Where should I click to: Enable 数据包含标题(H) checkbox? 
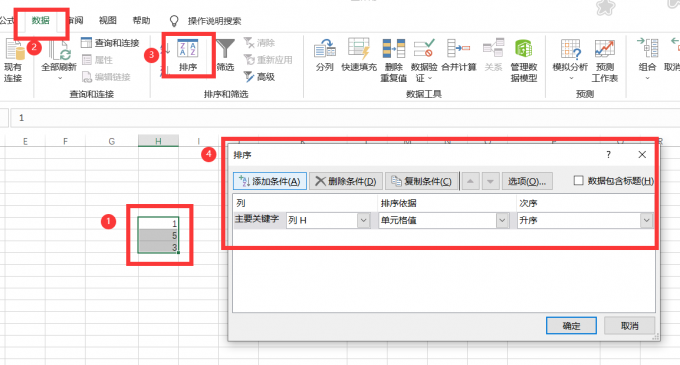pyautogui.click(x=579, y=180)
